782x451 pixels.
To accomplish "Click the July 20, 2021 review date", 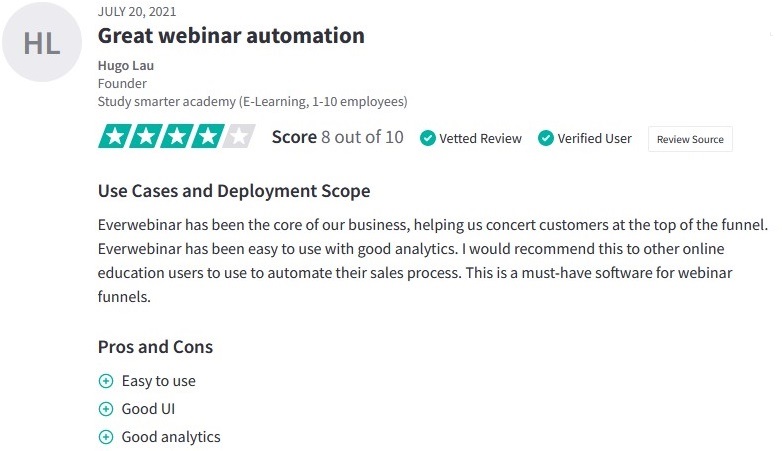I will pos(137,11).
